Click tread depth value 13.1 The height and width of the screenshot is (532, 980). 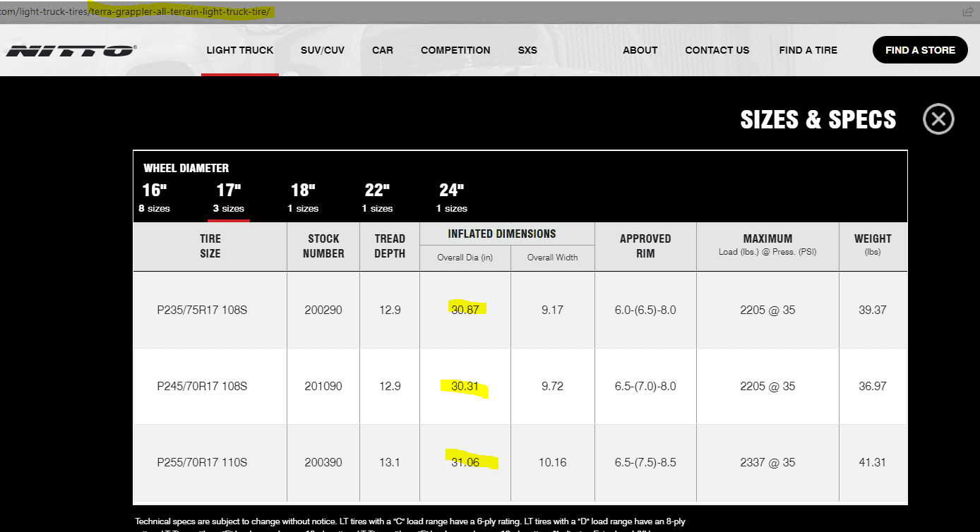coord(390,462)
